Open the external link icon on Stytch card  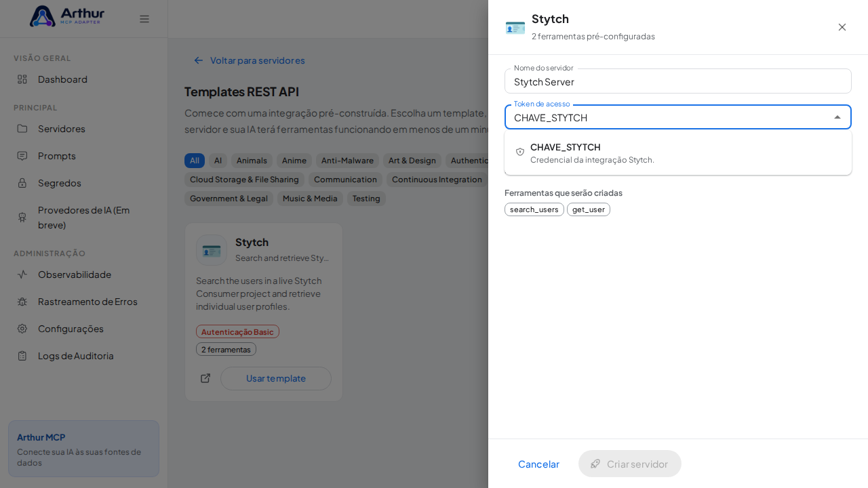pos(205,378)
